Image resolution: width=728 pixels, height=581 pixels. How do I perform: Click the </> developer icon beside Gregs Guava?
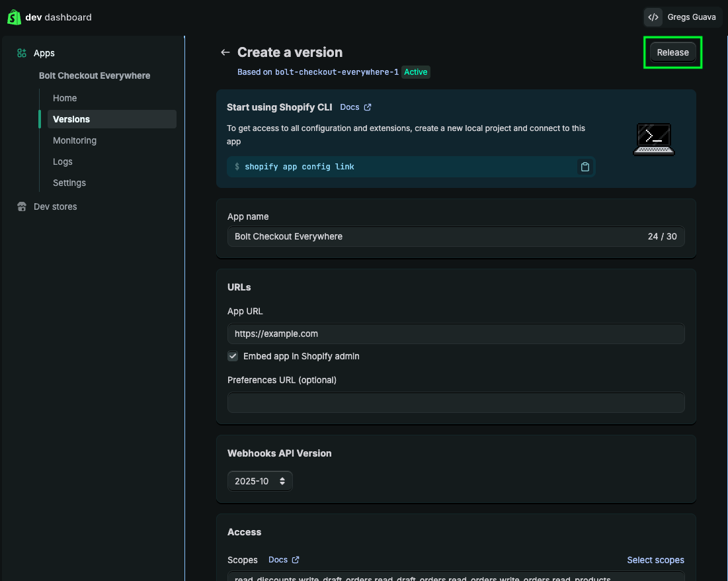653,17
